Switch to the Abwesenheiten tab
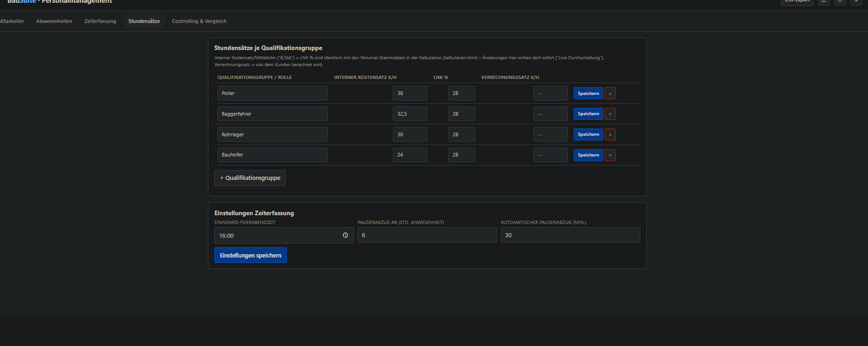The width and height of the screenshot is (868, 346). pyautogui.click(x=54, y=21)
